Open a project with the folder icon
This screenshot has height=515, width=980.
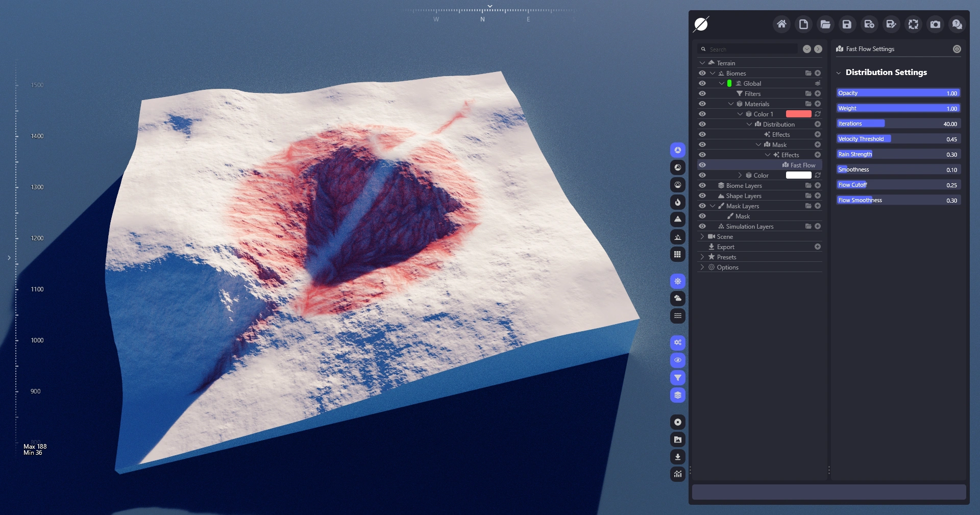click(x=825, y=24)
